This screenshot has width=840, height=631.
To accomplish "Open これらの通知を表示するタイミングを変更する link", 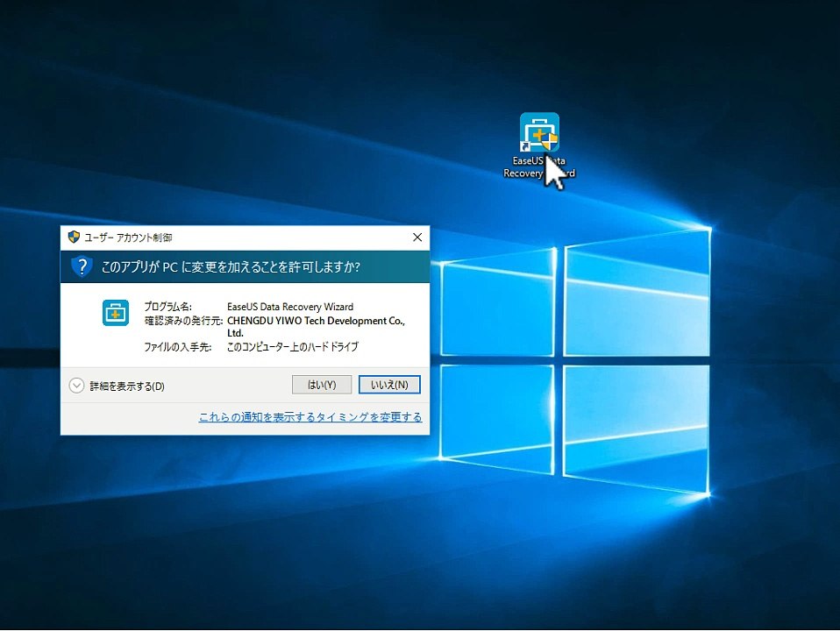I will pos(310,417).
